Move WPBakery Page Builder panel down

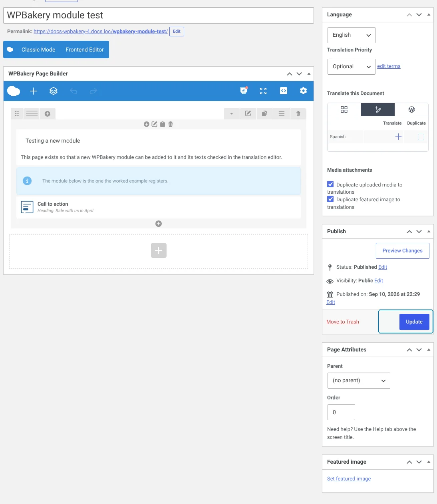[299, 74]
